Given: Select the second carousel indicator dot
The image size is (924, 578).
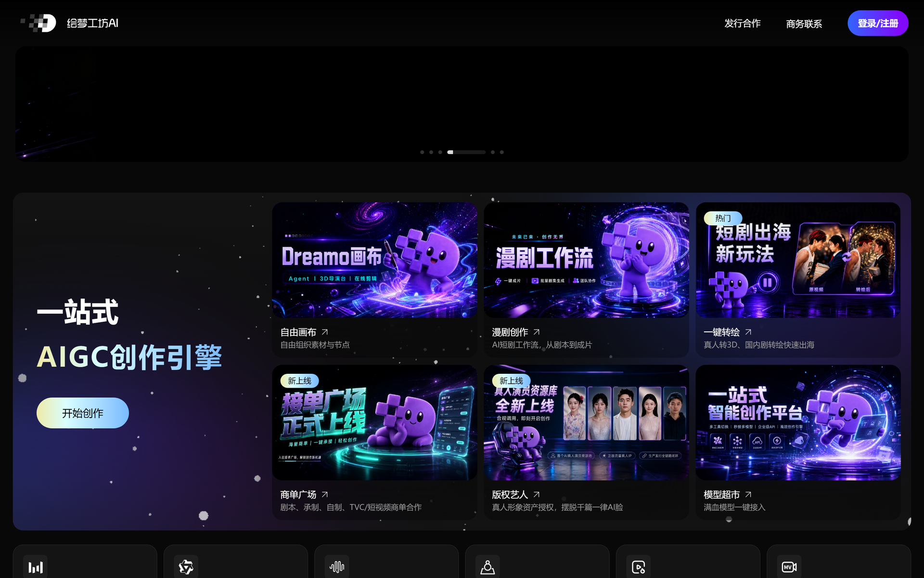Looking at the screenshot, I should pos(431,152).
